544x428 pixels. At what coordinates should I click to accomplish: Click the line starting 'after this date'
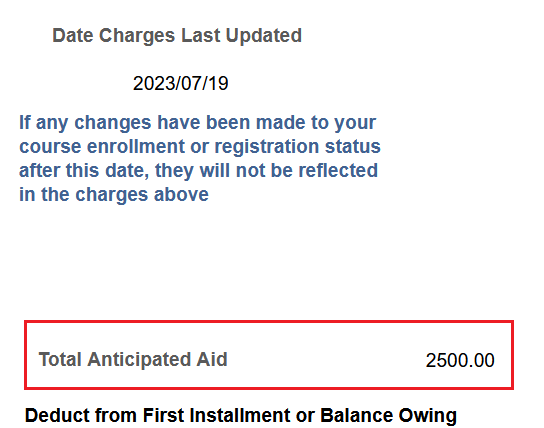[198, 171]
